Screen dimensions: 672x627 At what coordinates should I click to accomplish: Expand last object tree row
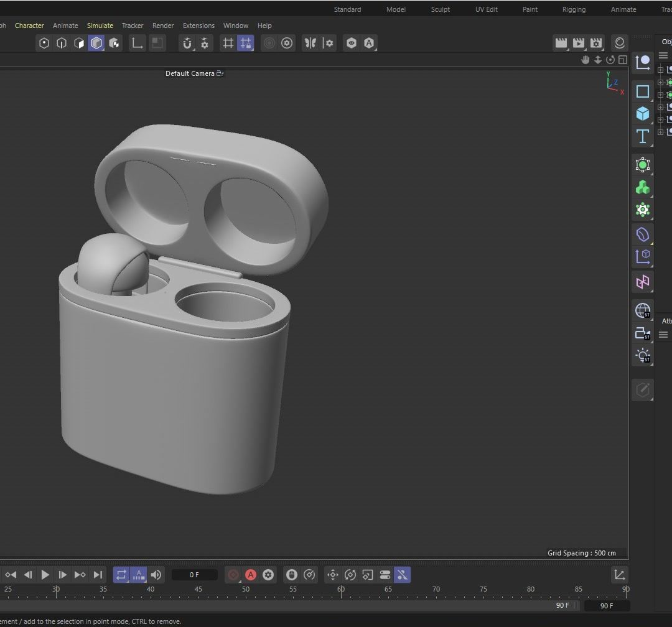coord(660,132)
